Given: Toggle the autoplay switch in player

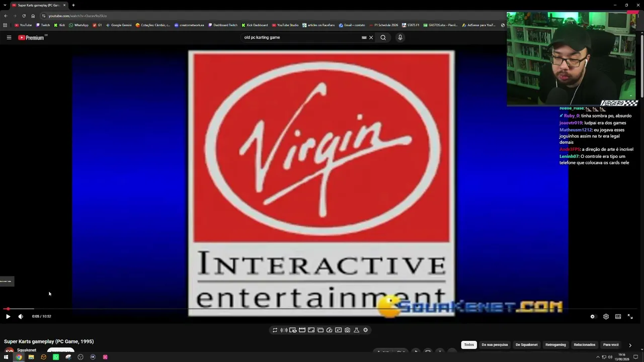Looking at the screenshot, I should [593, 316].
